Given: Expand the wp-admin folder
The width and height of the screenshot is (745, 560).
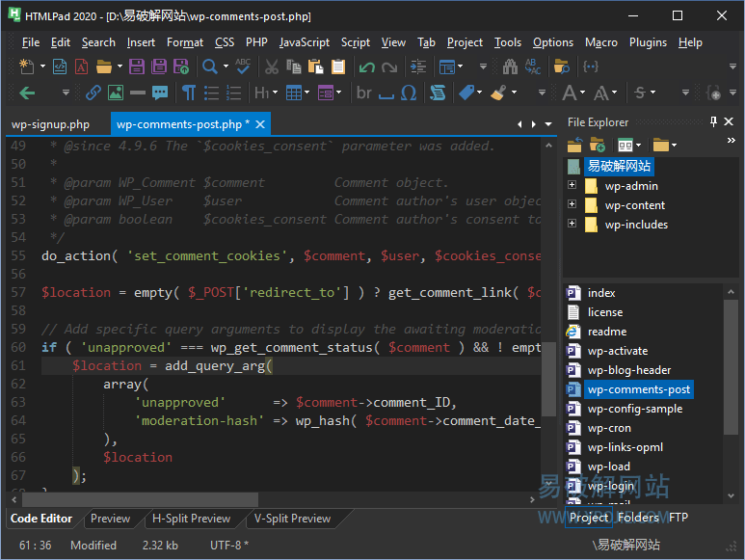Looking at the screenshot, I should tap(572, 186).
